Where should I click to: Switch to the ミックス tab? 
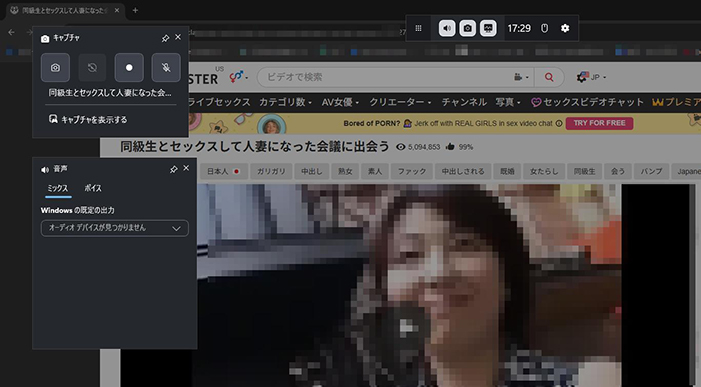[x=58, y=189]
